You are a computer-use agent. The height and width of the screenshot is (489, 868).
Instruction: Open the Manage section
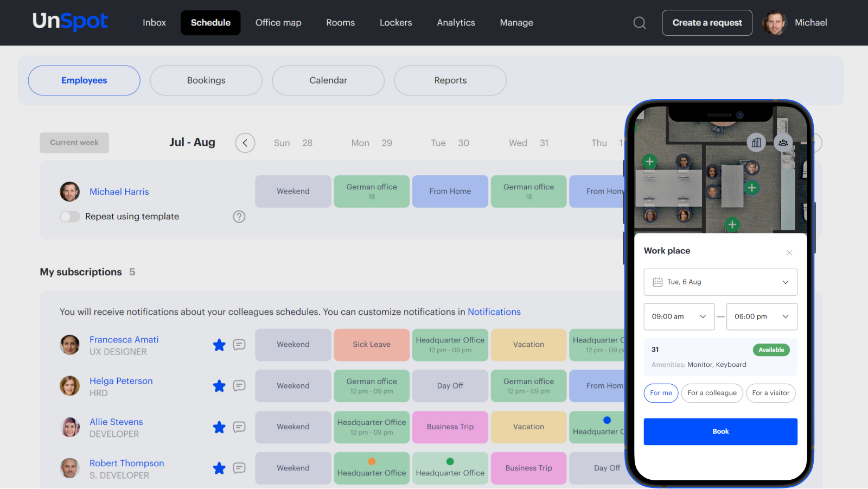tap(516, 23)
